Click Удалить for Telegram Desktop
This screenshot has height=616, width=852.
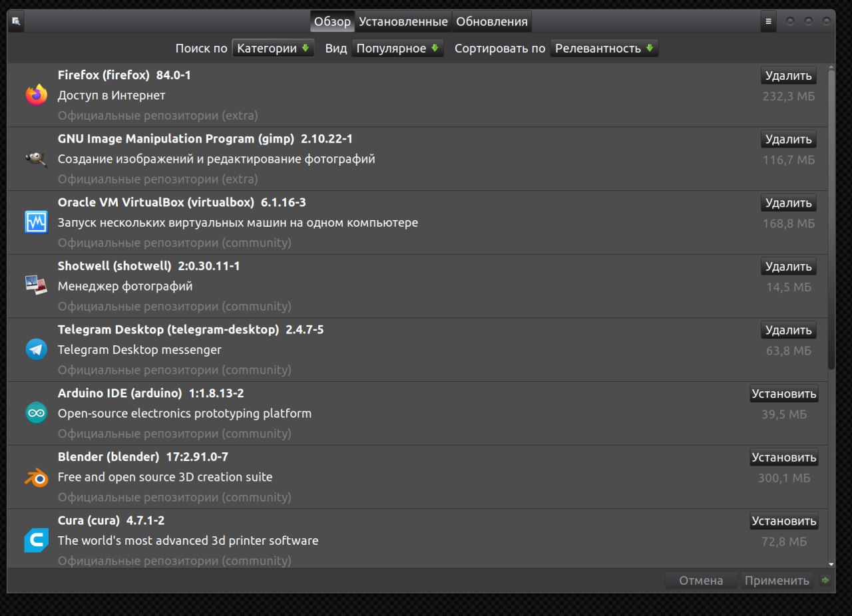(789, 330)
